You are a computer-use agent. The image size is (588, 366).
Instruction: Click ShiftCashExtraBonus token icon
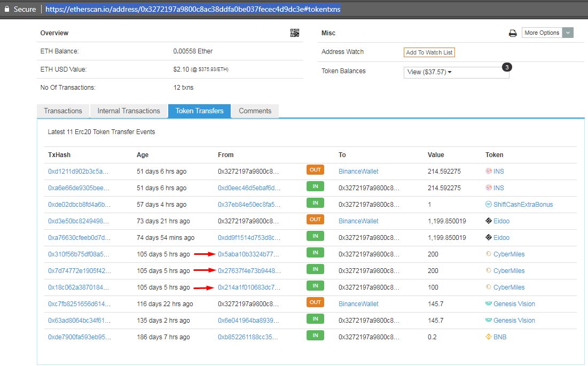[489, 204]
